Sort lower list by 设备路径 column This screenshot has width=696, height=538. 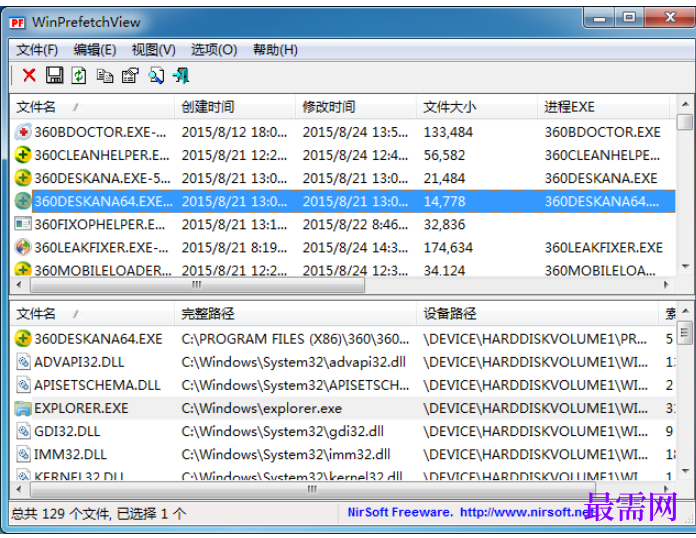coord(538,314)
